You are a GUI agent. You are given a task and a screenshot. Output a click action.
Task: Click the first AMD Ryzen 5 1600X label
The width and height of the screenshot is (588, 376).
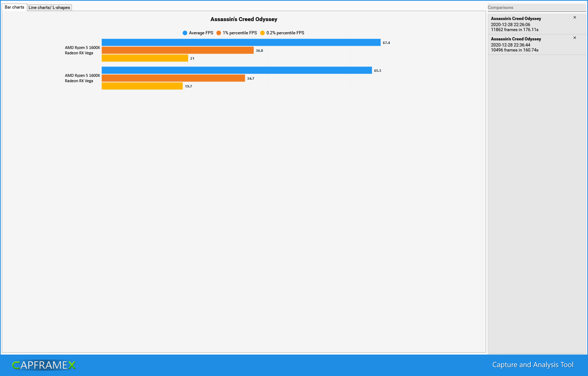click(x=82, y=48)
